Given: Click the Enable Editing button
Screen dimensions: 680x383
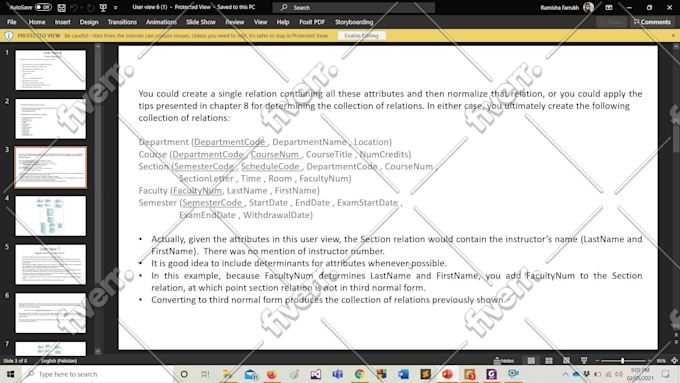Looking at the screenshot, I should [x=361, y=36].
